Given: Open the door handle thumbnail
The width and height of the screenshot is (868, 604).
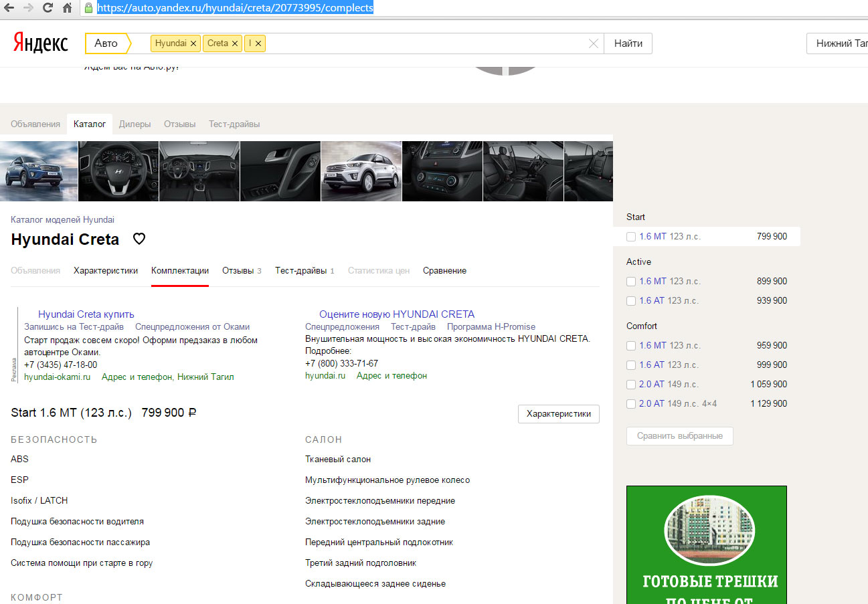Looking at the screenshot, I should pyautogui.click(x=280, y=171).
